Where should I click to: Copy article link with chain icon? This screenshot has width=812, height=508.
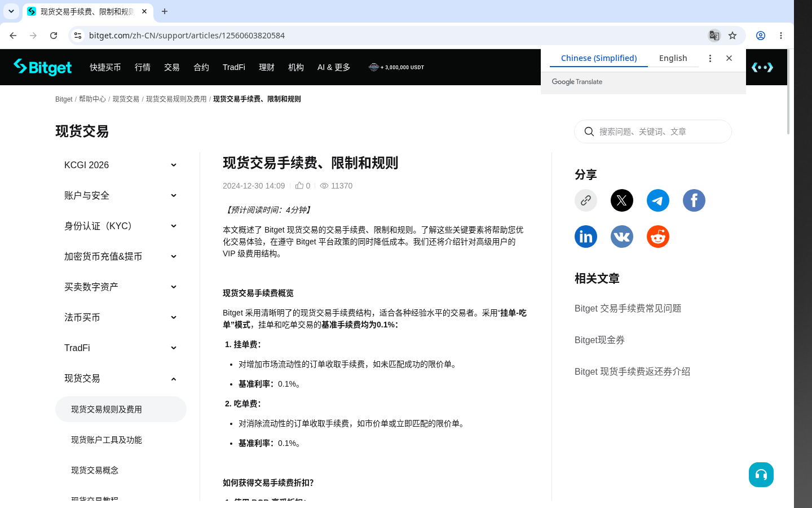(x=586, y=200)
